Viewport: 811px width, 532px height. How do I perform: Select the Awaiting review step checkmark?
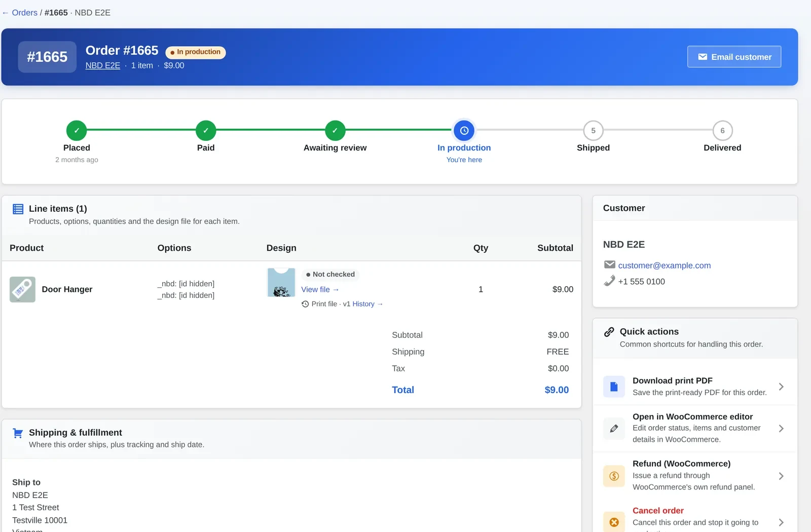335,130
